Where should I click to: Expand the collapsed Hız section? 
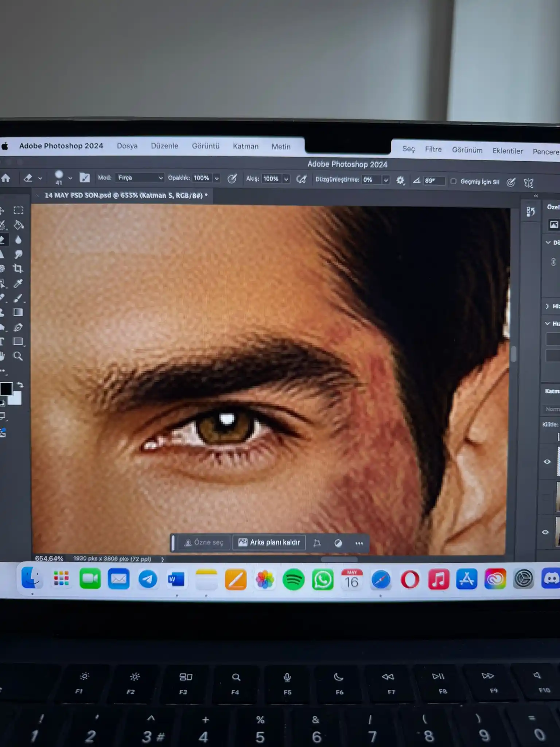547,306
